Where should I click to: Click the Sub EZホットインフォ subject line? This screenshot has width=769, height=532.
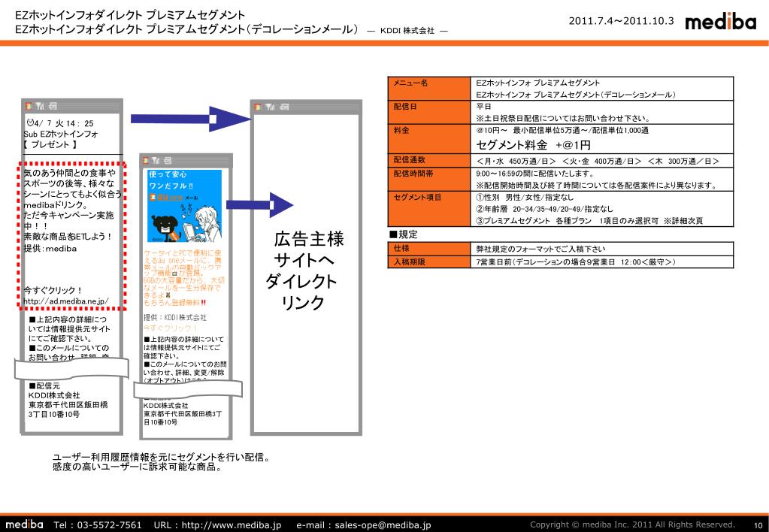click(x=61, y=134)
